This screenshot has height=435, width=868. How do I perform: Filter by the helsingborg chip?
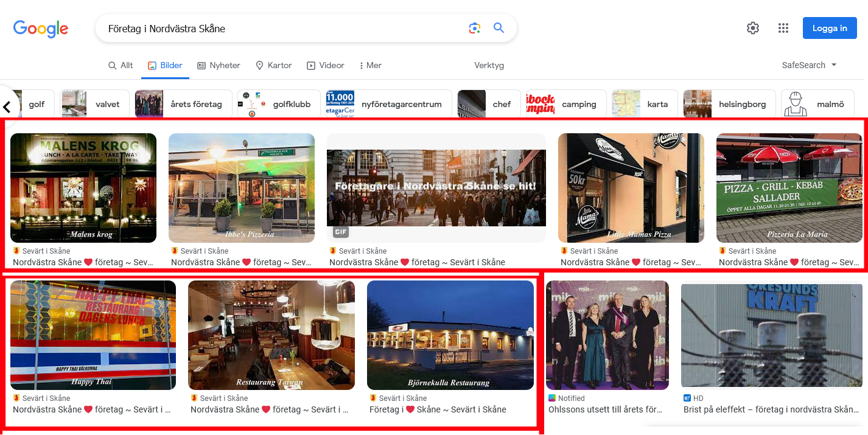click(729, 104)
